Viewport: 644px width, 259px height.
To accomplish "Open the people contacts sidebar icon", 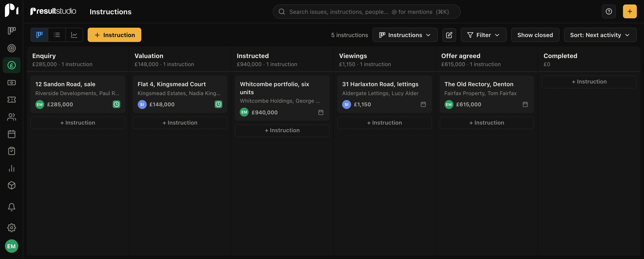I will coord(11,117).
